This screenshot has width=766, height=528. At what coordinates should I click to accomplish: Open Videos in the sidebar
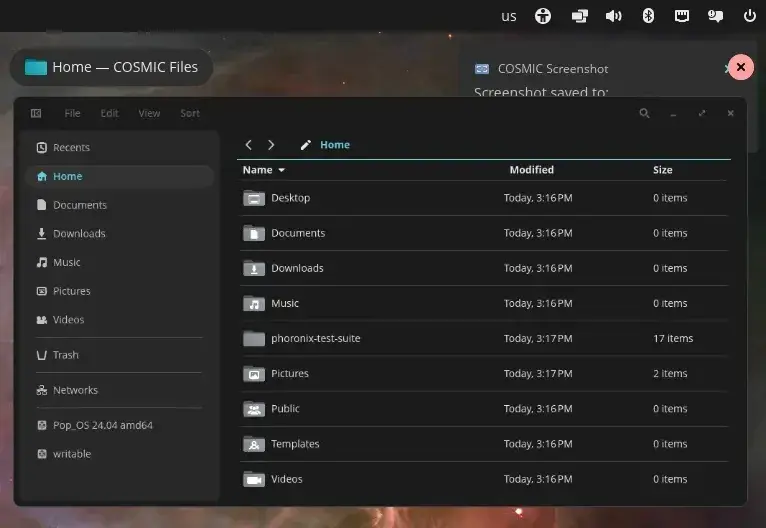[x=120, y=320]
